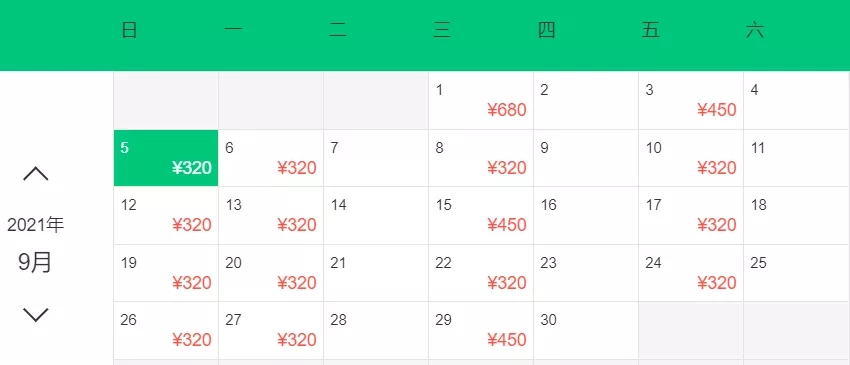Screen dimensions: 850x365
Task: Click the up chevron for previous month
Action: pos(36,174)
